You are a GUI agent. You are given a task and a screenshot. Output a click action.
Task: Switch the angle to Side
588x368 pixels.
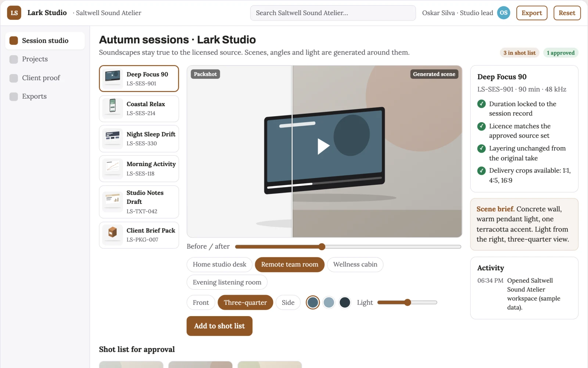288,302
